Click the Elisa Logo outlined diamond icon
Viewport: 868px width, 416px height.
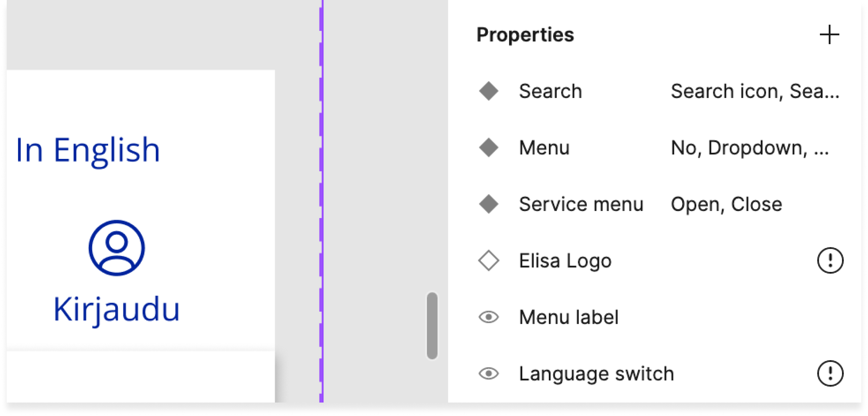coord(489,261)
